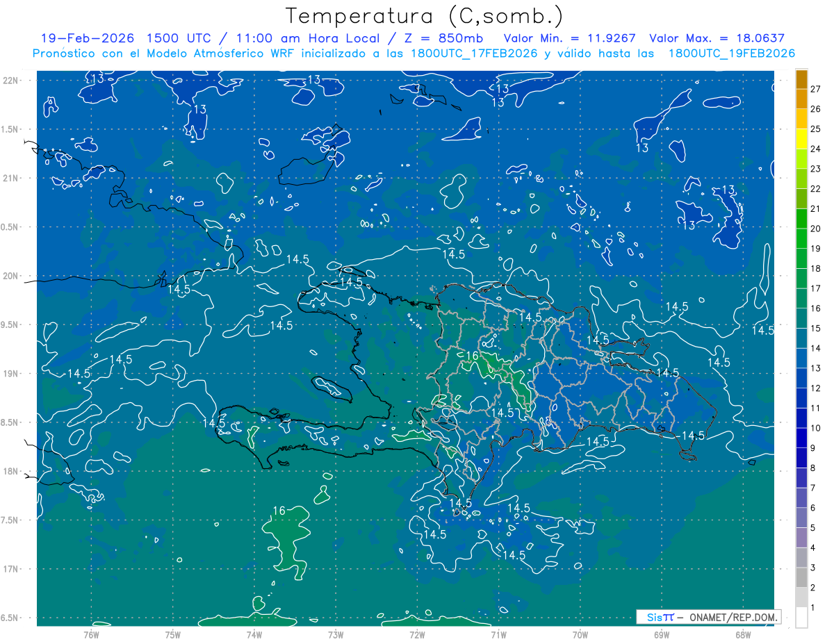The width and height of the screenshot is (834, 644).
Task: Click the purple-gray swatch between 4 and 5
Action: (x=801, y=538)
